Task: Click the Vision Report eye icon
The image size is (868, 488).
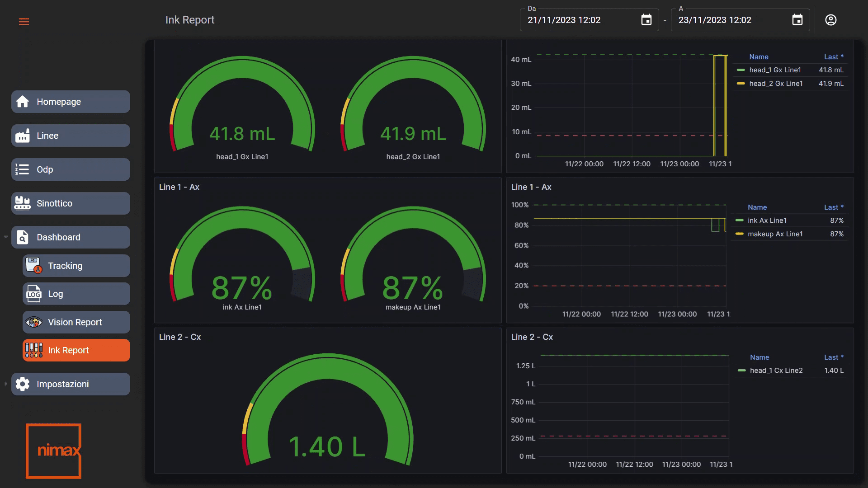Action: 34,322
